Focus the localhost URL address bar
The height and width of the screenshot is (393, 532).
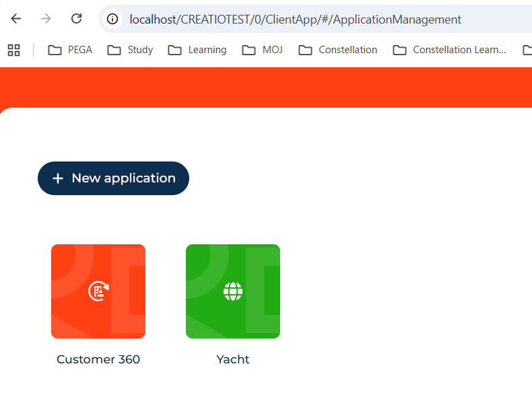tap(296, 20)
